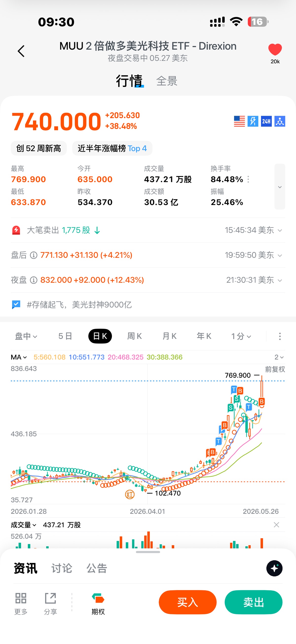Tap the 前复权 adjustment label
The height and width of the screenshot is (644, 296).
point(275,369)
